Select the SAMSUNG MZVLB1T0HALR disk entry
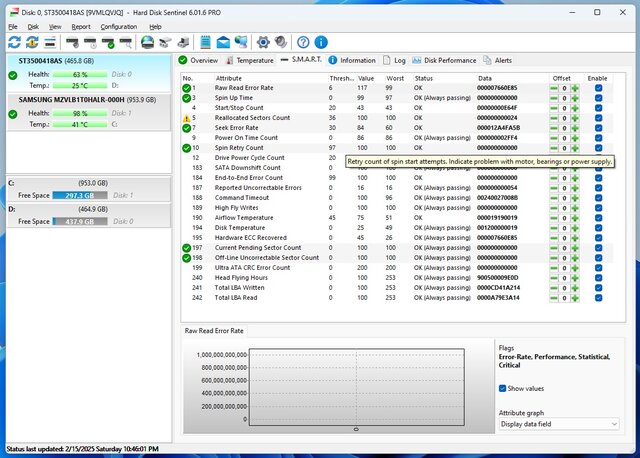Screen dimensions: 640x458 pyautogui.click(x=87, y=100)
